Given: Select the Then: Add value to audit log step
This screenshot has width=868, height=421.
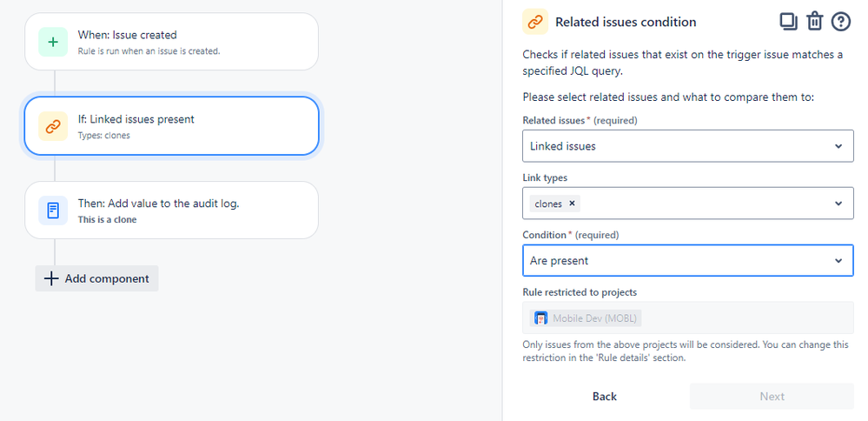Looking at the screenshot, I should 171,210.
